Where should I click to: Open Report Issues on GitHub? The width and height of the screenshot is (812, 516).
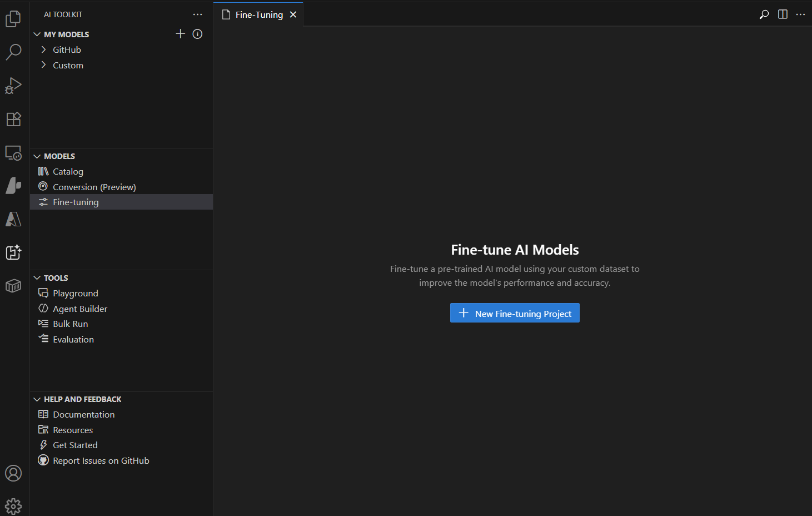click(x=101, y=460)
